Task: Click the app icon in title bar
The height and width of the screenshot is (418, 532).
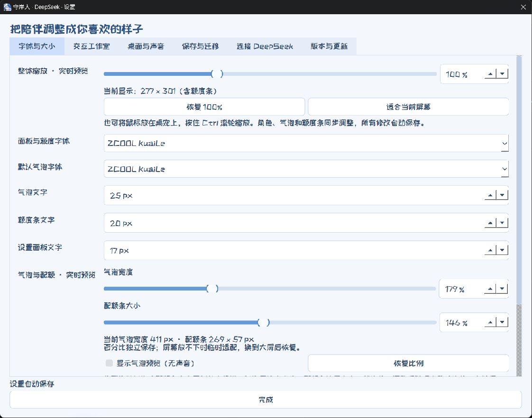Action: pyautogui.click(x=7, y=7)
